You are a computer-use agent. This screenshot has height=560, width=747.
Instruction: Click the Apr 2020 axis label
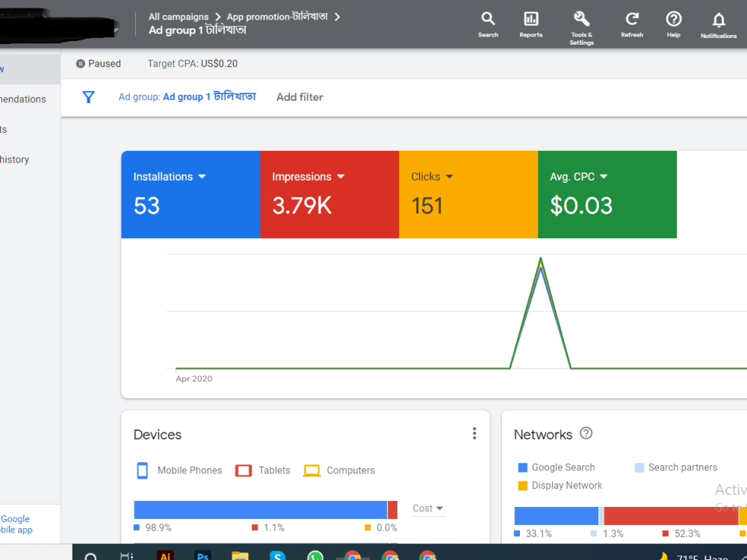tap(194, 379)
